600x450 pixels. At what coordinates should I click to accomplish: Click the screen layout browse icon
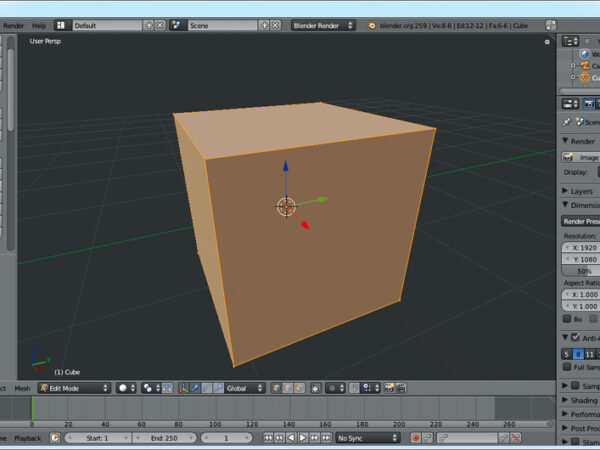63,25
